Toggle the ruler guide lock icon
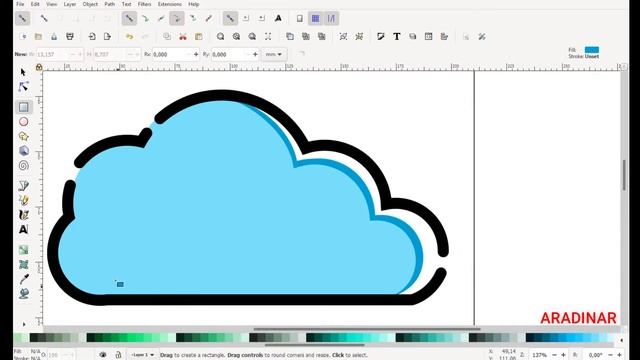The width and height of the screenshot is (640, 360). pyautogui.click(x=39, y=67)
